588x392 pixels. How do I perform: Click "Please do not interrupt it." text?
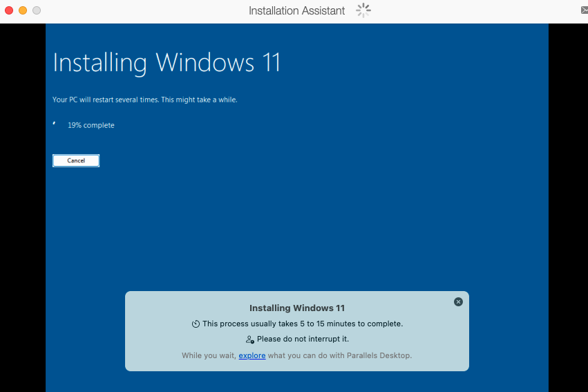[303, 339]
